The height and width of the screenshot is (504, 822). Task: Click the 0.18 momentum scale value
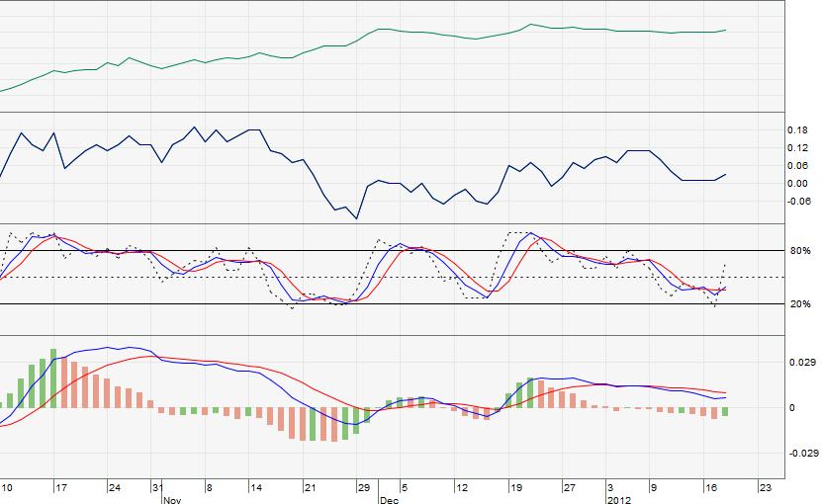[797, 130]
